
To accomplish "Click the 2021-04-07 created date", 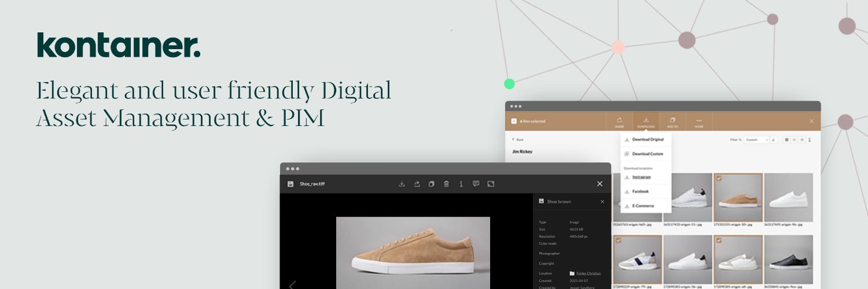I will [x=579, y=280].
